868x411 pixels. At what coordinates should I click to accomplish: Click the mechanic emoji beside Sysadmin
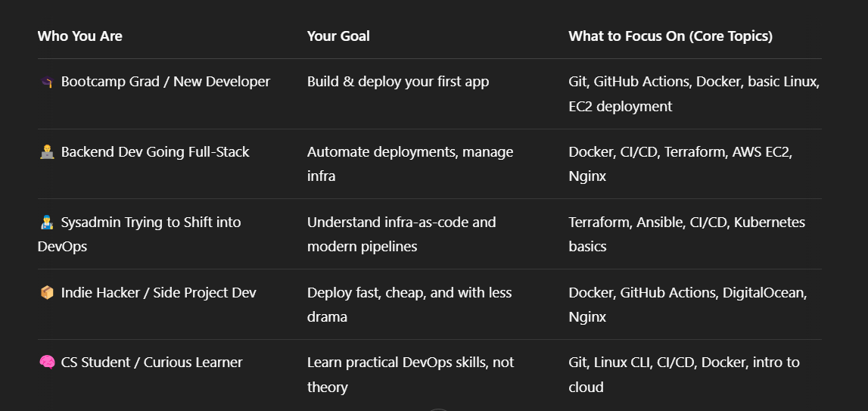click(x=46, y=223)
